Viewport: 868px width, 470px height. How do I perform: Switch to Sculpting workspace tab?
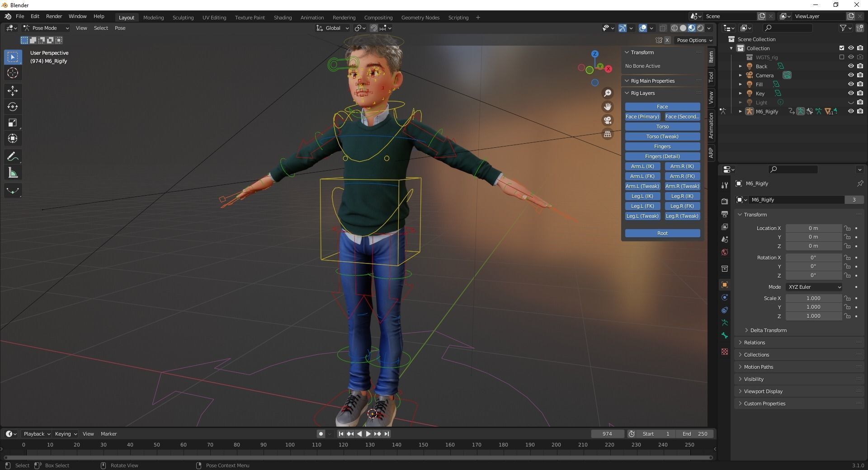pos(183,18)
